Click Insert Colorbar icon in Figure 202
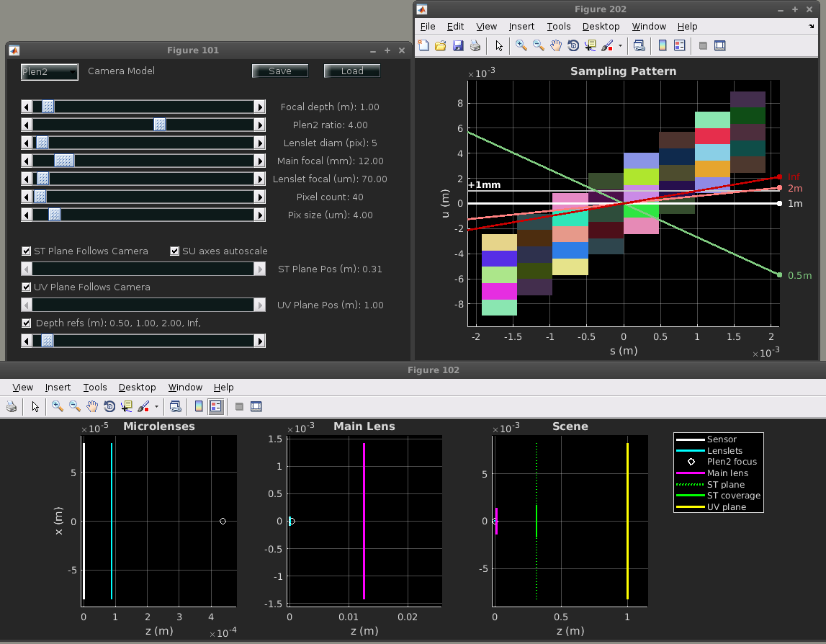This screenshot has height=644, width=826. point(663,46)
